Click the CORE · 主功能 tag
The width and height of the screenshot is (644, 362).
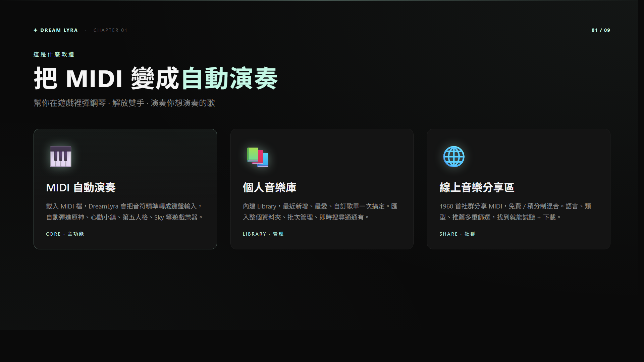[65, 234]
